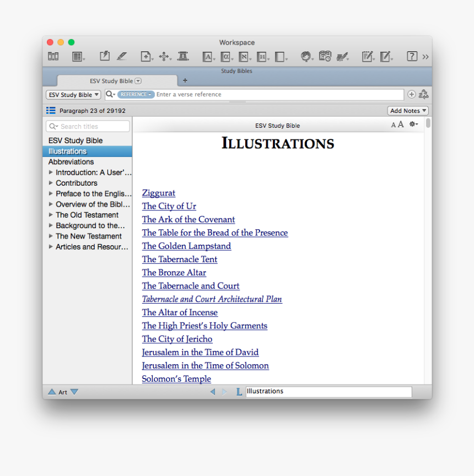
Task: Select Abbreviations in the sidebar
Action: (x=71, y=162)
